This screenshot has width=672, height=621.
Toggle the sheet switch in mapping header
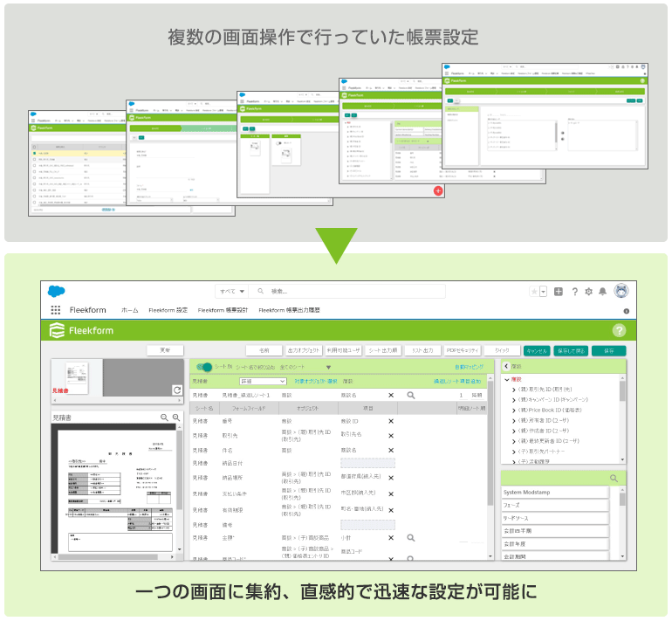(x=204, y=367)
